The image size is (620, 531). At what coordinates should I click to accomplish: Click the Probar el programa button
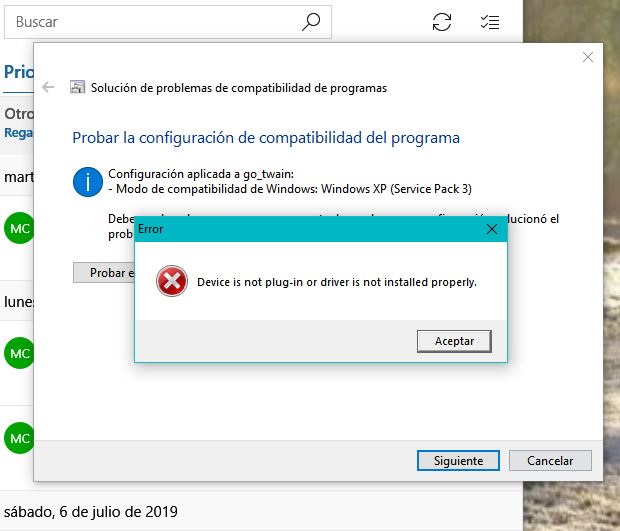(x=104, y=272)
